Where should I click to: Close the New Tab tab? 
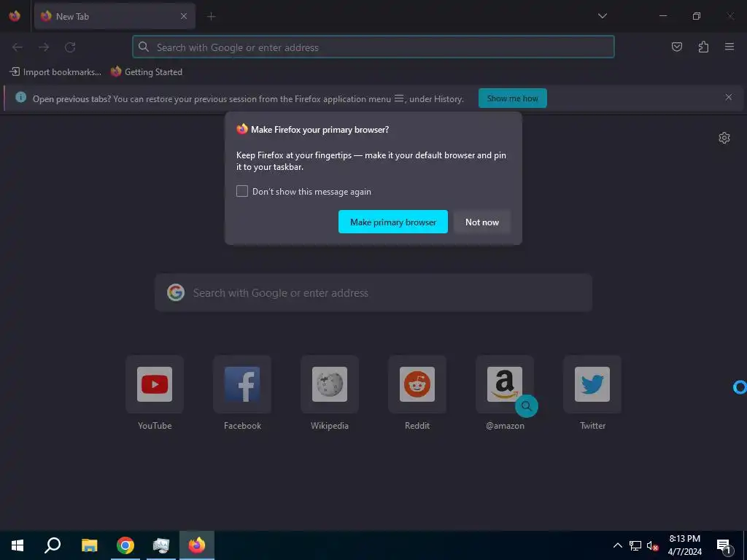(184, 16)
